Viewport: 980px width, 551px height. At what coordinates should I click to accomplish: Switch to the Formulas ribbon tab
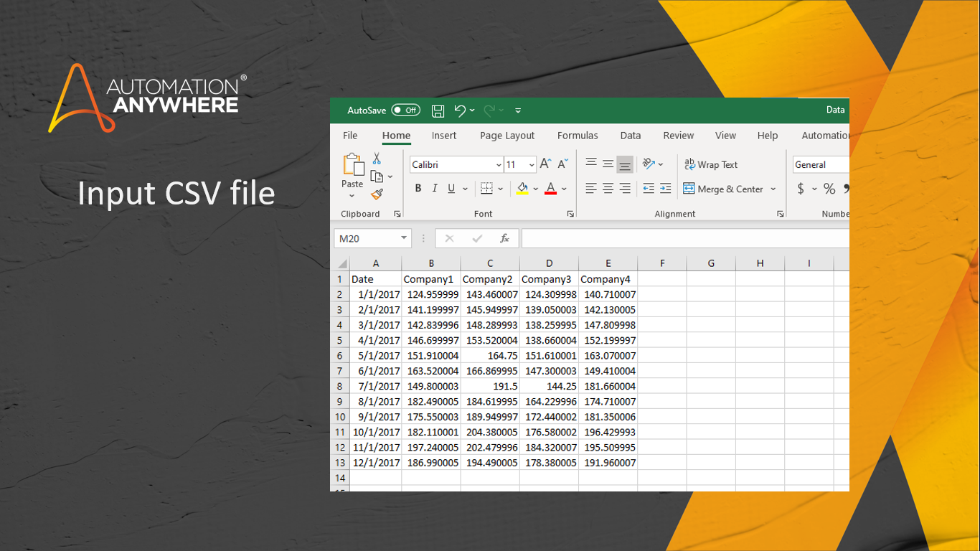coord(578,136)
